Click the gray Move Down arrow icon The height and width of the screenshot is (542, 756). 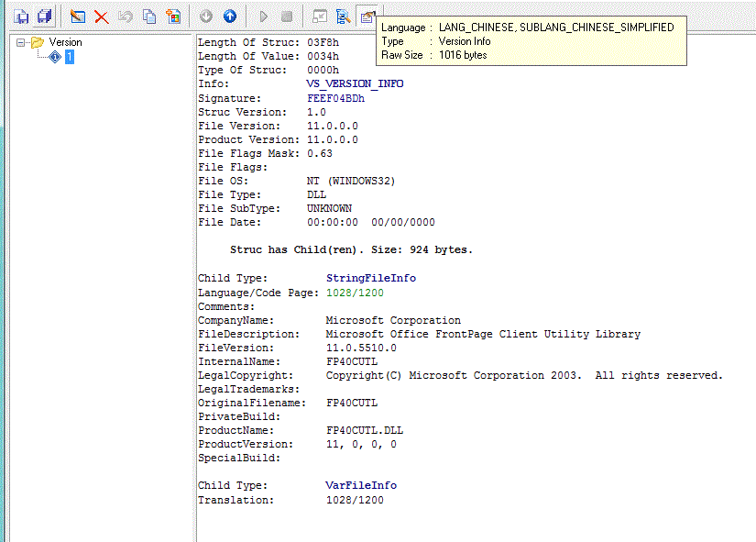tap(206, 17)
